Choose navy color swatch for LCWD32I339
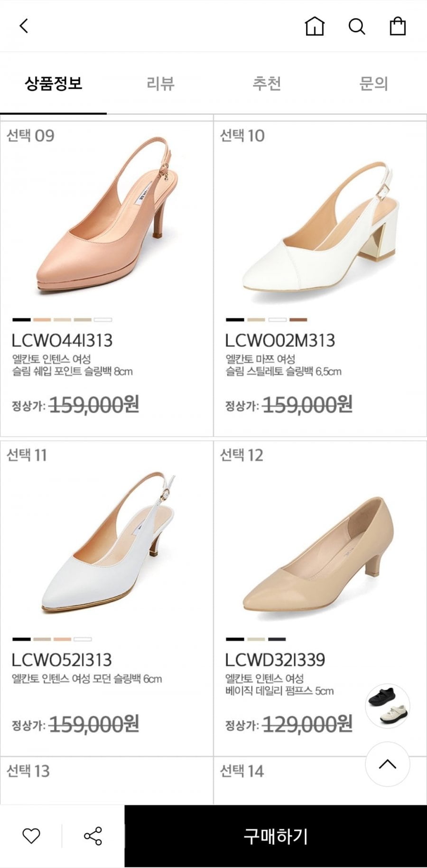Viewport: 427px width, 868px height. [x=277, y=639]
